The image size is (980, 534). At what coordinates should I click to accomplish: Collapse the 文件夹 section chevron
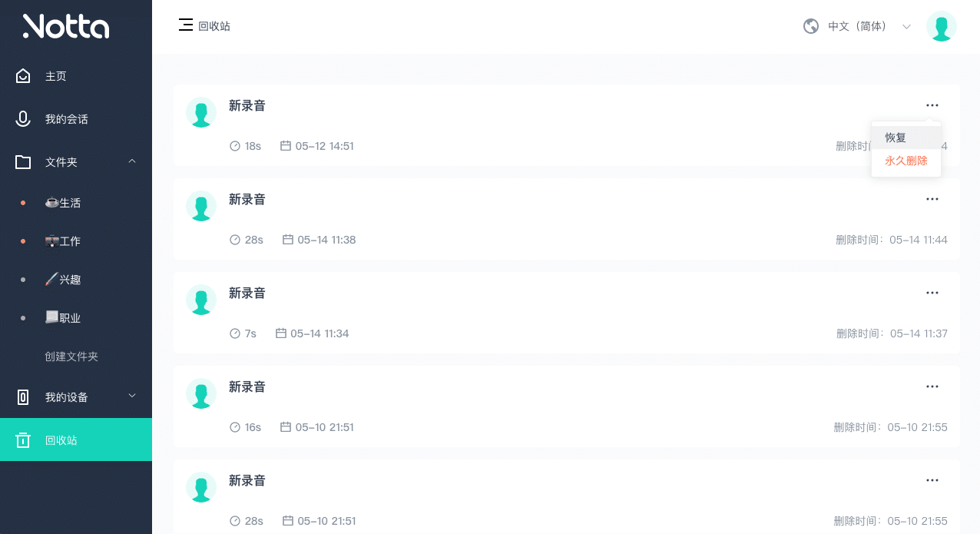tap(131, 161)
